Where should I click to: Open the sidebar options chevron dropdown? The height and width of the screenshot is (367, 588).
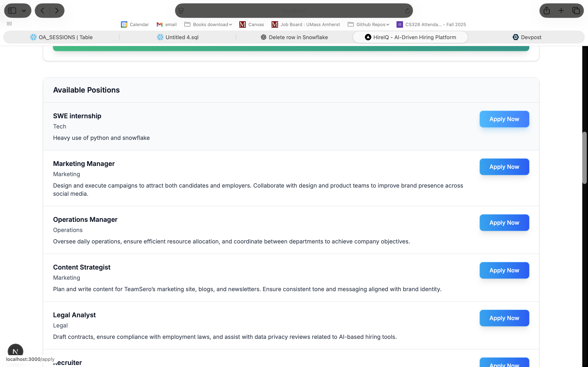click(24, 11)
